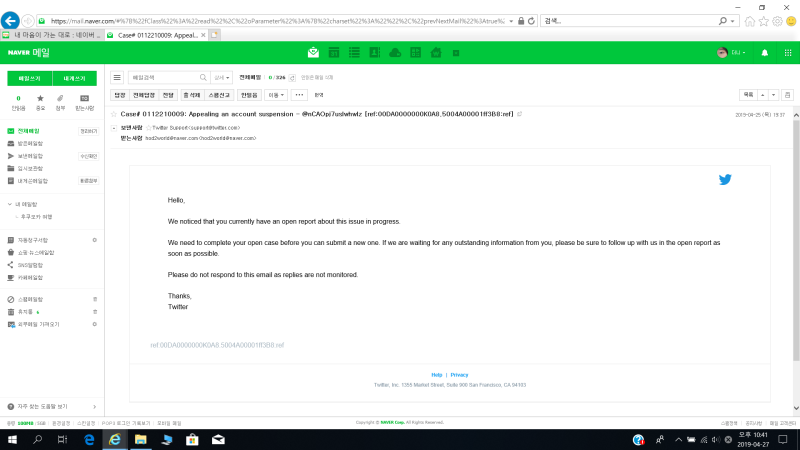Filter by recipient TO icon

coord(84,98)
